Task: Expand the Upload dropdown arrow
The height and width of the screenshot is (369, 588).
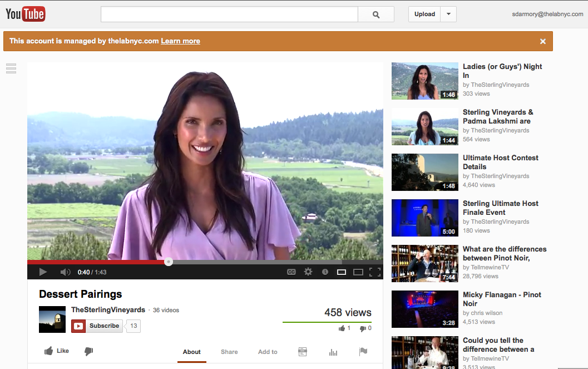Action: [448, 14]
